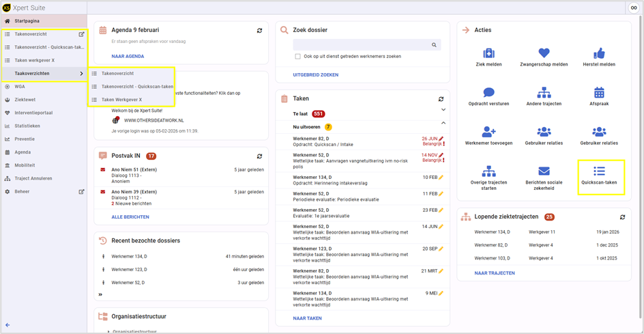Expand the Taakoverzichten submenu arrow

click(81, 74)
